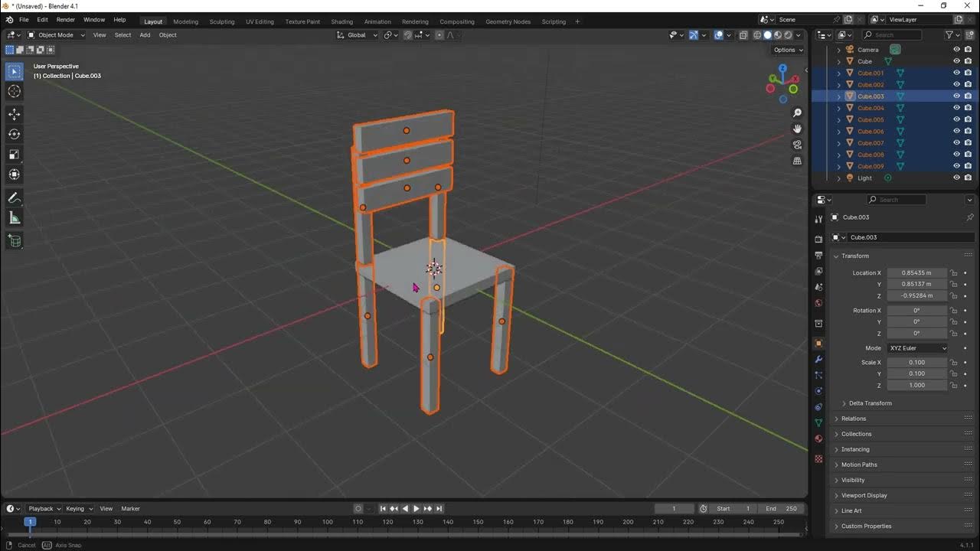Switch to the Geometry Nodes workspace tab

click(508, 21)
